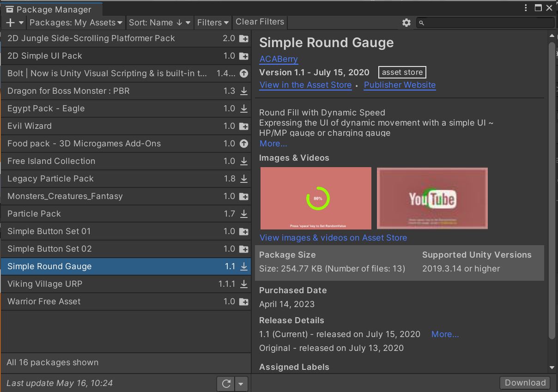Open the round gauge 80% preview thumbnail
Screen dimensions: 558x392
[316, 199]
